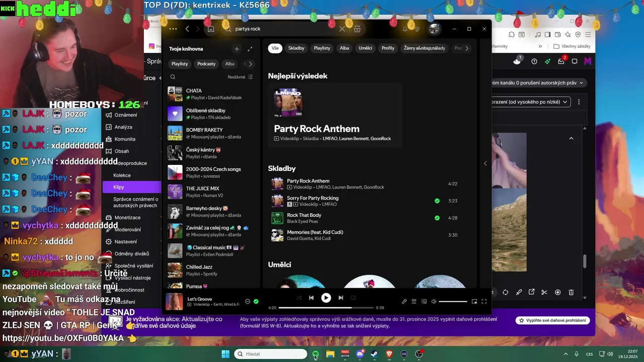Filter results by Playlisty chip
644x362 pixels.
pos(322,48)
